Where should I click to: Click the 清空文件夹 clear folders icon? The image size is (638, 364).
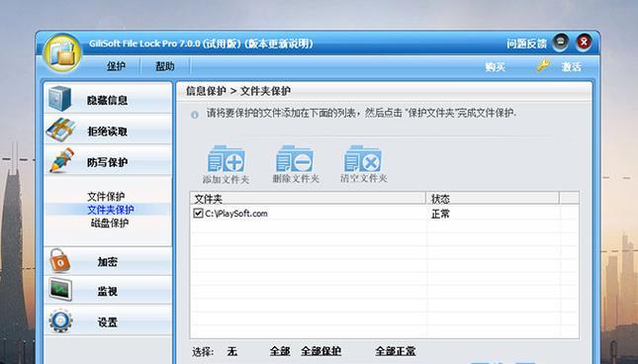point(363,159)
